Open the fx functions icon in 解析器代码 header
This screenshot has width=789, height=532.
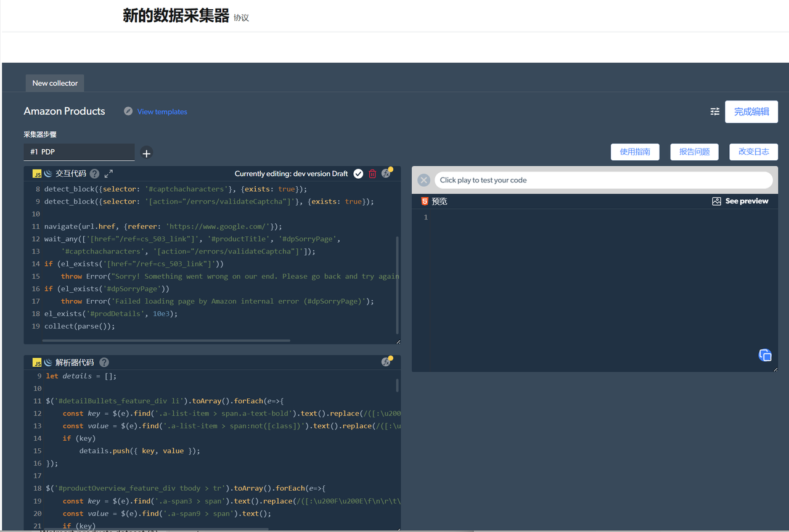pyautogui.click(x=386, y=362)
